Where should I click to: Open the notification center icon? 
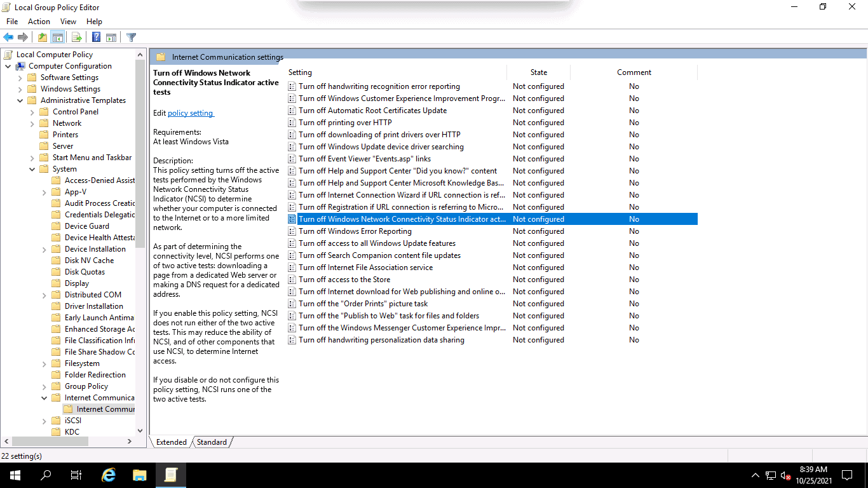pos(846,475)
